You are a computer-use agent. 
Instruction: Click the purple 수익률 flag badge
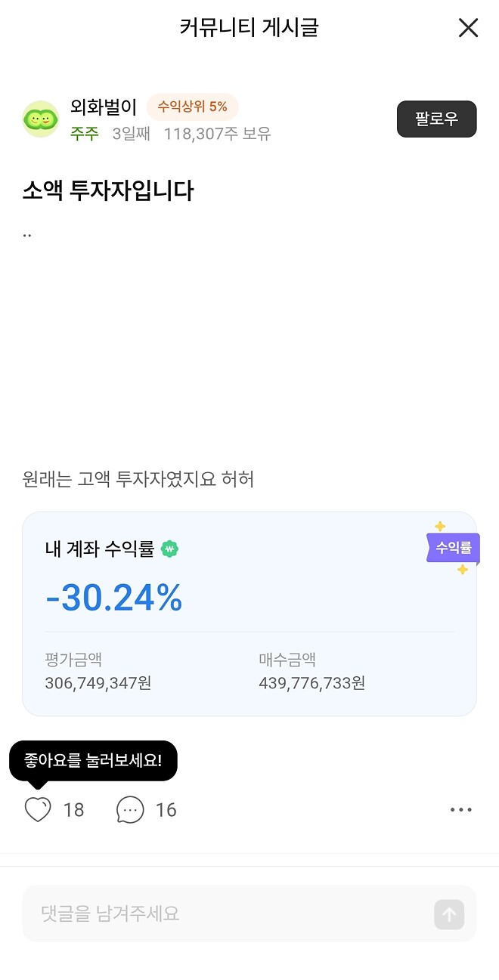[453, 549]
